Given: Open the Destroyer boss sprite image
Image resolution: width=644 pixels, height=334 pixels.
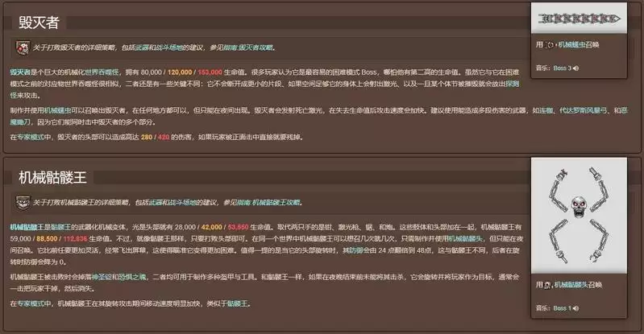Looking at the screenshot, I should pos(580,18).
